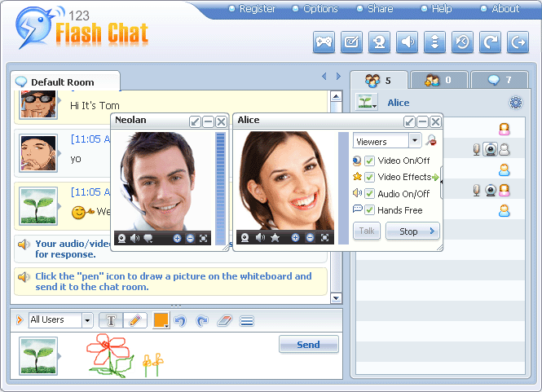Screen dimensions: 542x392
Task: Disable the Hands Free checkbox
Action: (369, 209)
